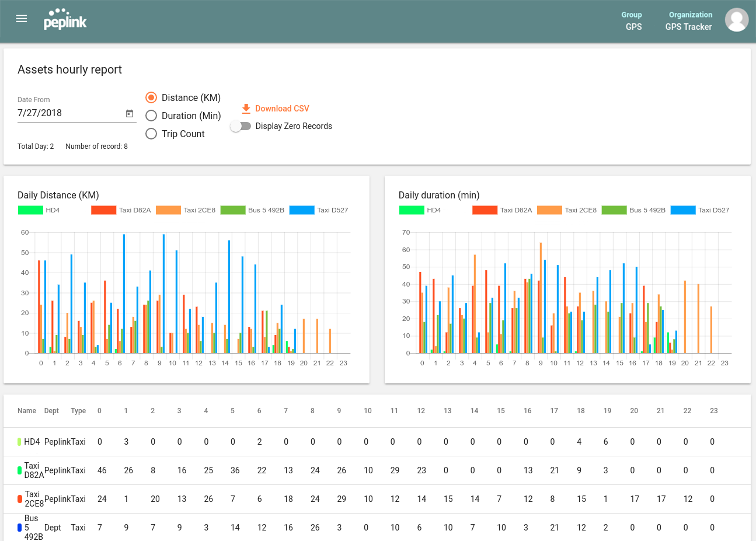Open the calendar date picker
Screen dimensions: 756x541
[x=129, y=114]
